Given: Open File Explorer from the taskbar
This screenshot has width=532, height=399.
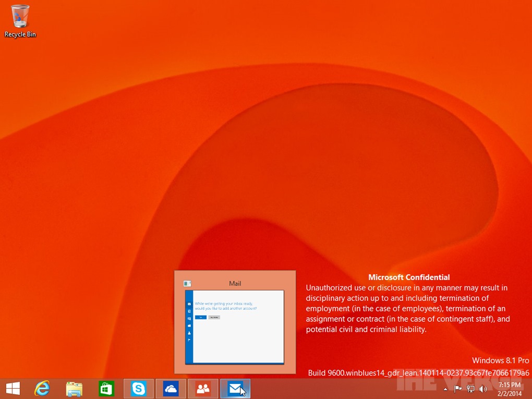Looking at the screenshot, I should click(74, 389).
